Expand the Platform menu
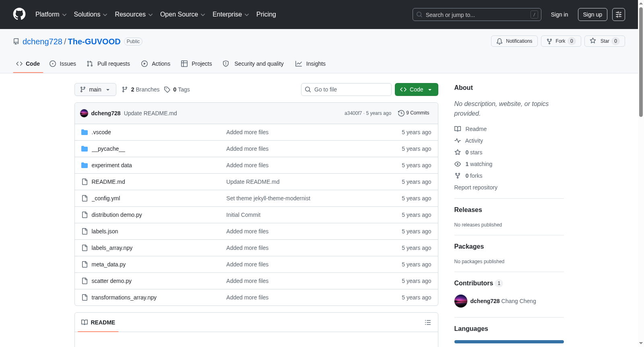644x347 pixels. pyautogui.click(x=51, y=15)
